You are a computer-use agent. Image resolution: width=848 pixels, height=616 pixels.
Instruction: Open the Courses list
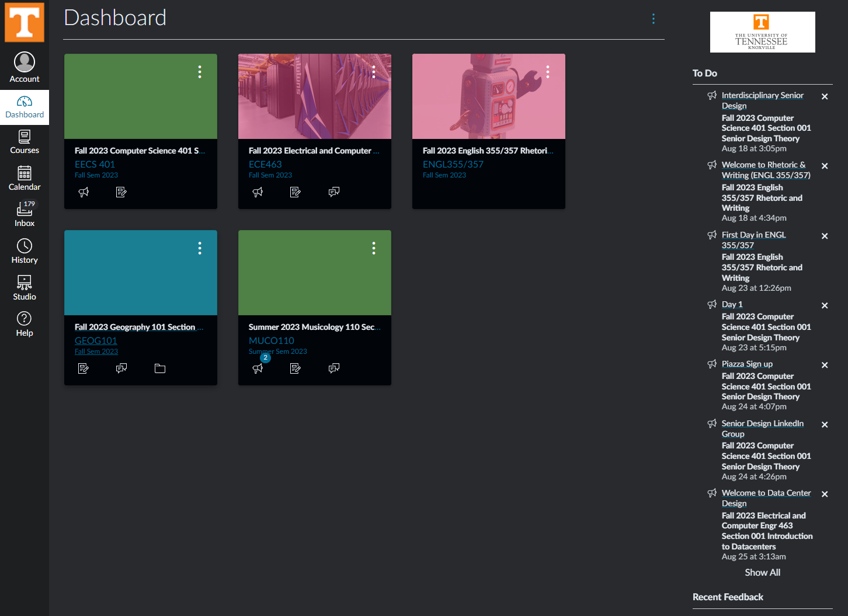click(24, 141)
